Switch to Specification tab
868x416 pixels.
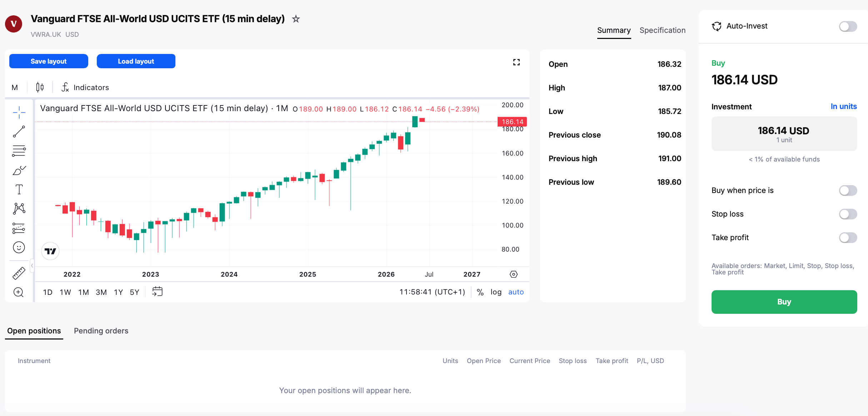pyautogui.click(x=662, y=30)
